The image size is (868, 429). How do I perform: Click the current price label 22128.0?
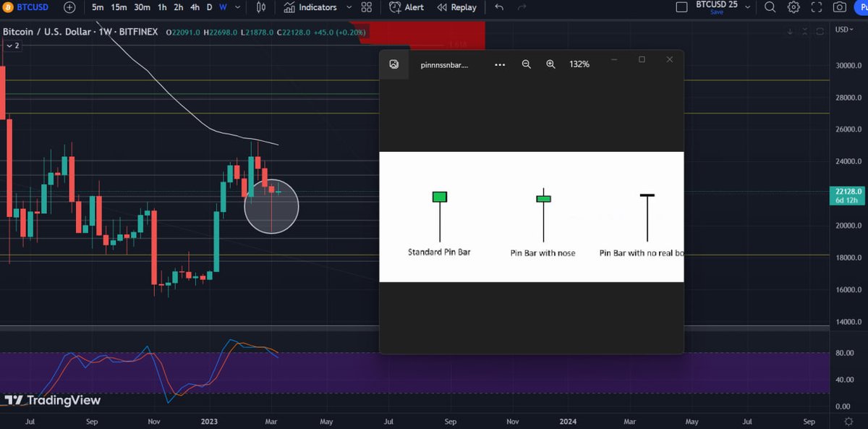tap(848, 192)
